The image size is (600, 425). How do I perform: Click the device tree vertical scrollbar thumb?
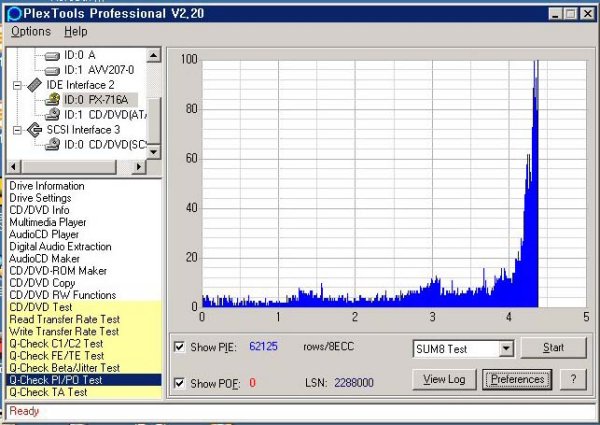click(x=153, y=120)
